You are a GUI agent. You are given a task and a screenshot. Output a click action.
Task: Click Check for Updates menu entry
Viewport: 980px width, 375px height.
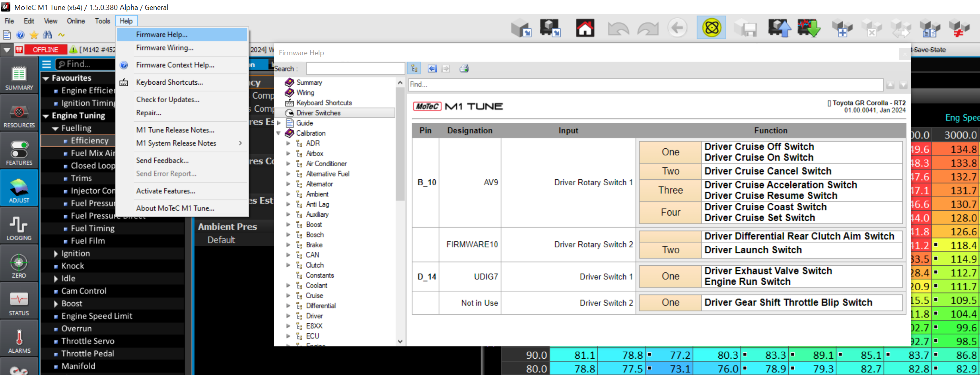pyautogui.click(x=167, y=99)
